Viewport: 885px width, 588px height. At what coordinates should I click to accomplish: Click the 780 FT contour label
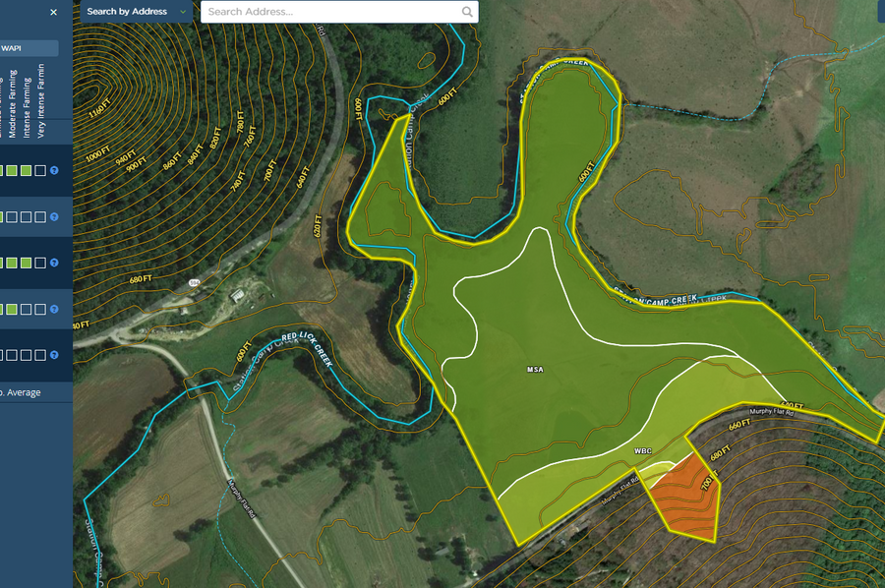click(241, 121)
